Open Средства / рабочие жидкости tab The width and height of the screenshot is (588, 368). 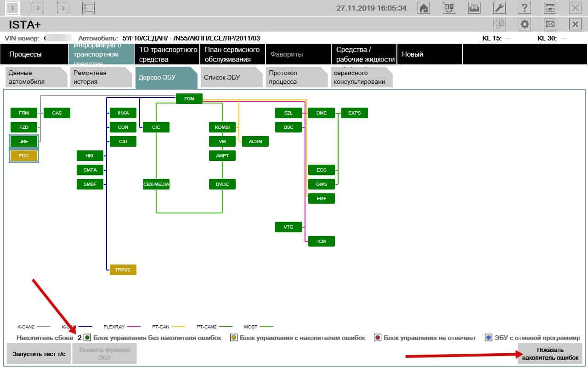[364, 54]
